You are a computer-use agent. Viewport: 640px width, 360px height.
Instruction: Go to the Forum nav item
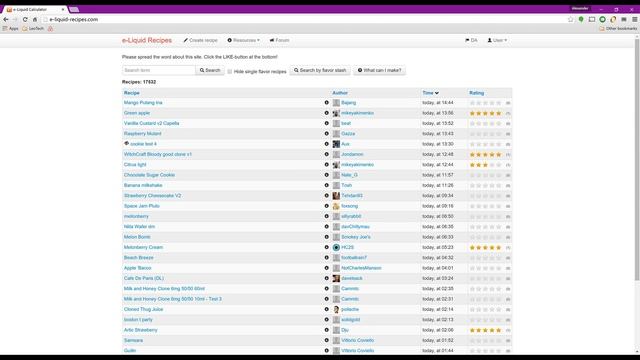pos(280,40)
